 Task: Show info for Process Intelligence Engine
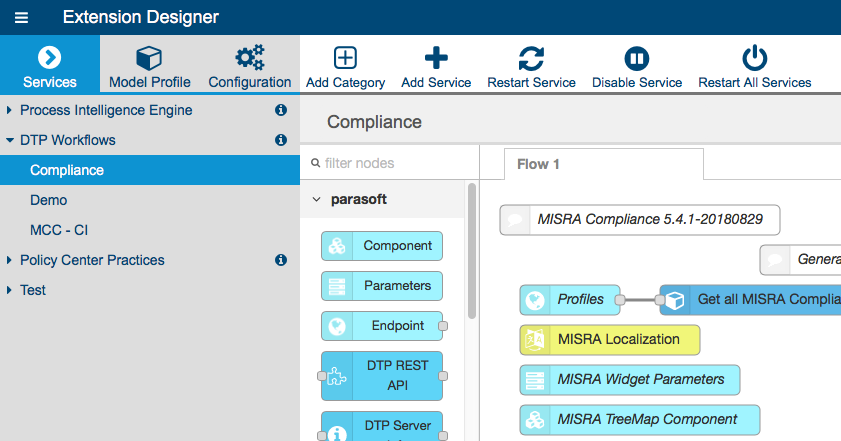tap(281, 110)
